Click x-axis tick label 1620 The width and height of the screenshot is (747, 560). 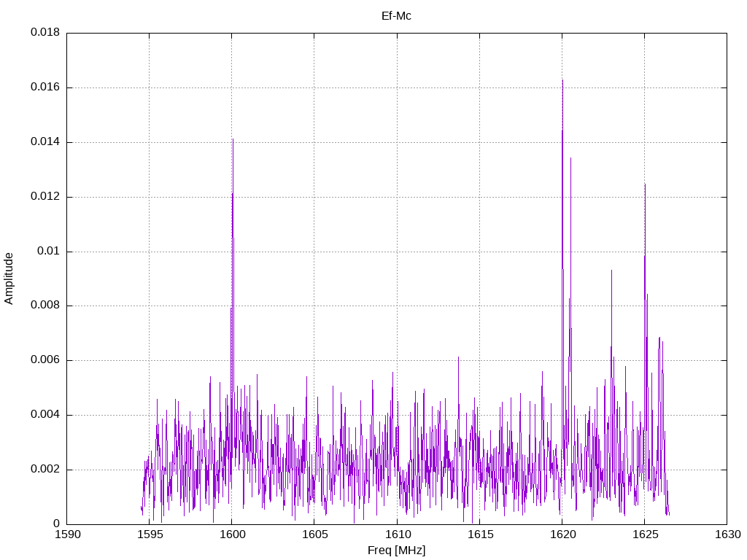click(562, 534)
